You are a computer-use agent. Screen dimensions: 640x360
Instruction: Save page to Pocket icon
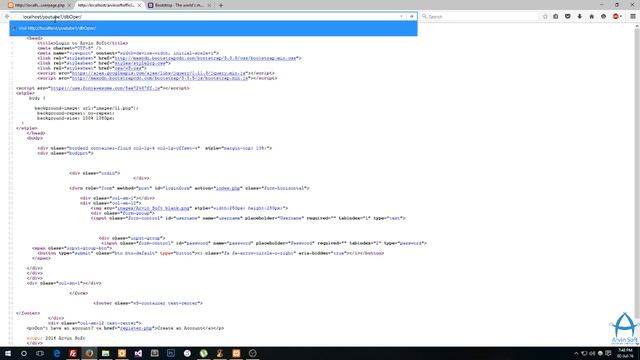click(568, 17)
